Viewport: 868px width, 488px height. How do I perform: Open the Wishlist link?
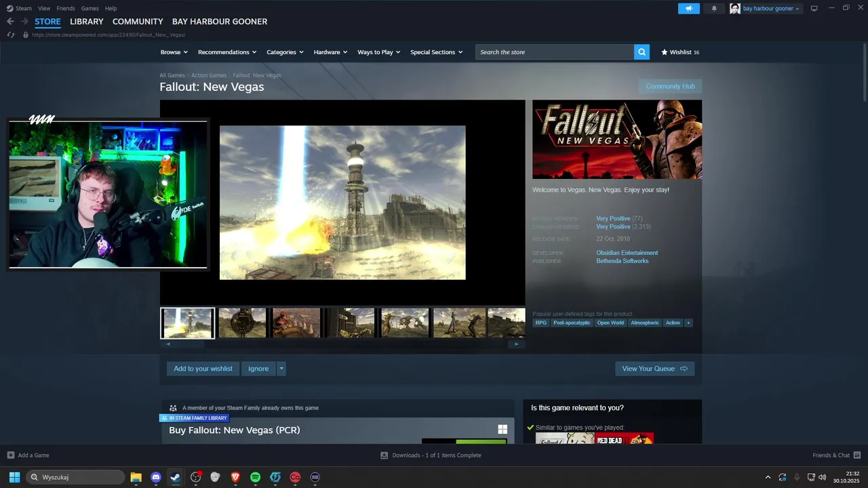point(680,52)
